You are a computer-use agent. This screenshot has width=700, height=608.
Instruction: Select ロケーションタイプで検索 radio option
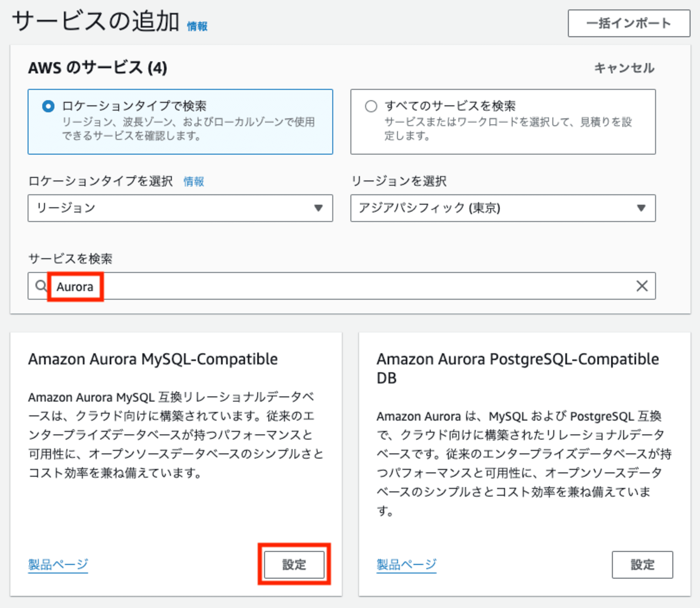pyautogui.click(x=48, y=106)
